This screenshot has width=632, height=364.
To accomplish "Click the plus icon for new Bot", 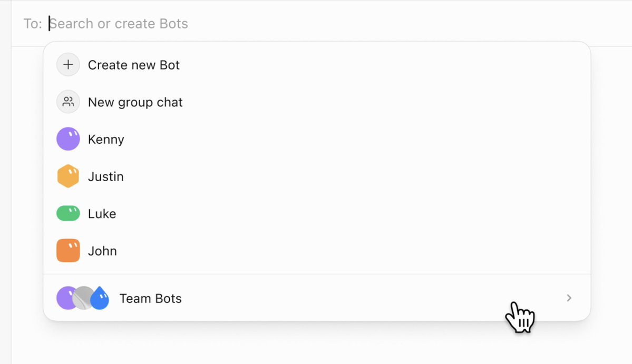I will tap(68, 65).
